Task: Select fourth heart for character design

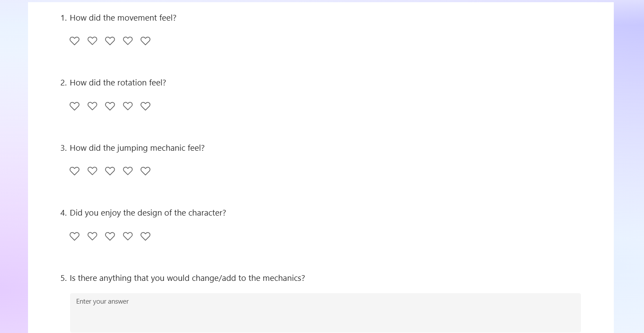Action: 128,236
